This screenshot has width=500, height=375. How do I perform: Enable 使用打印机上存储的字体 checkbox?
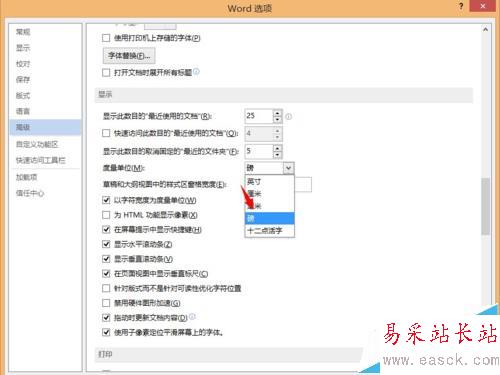point(106,38)
